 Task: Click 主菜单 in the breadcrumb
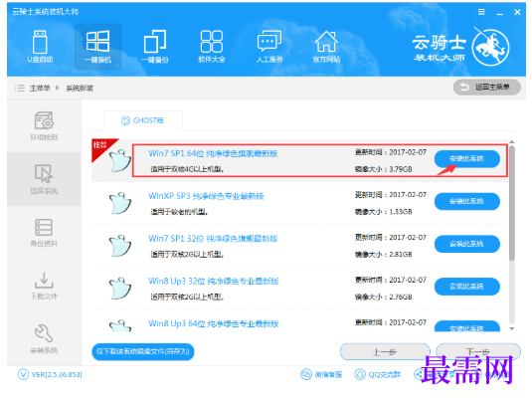[40, 88]
